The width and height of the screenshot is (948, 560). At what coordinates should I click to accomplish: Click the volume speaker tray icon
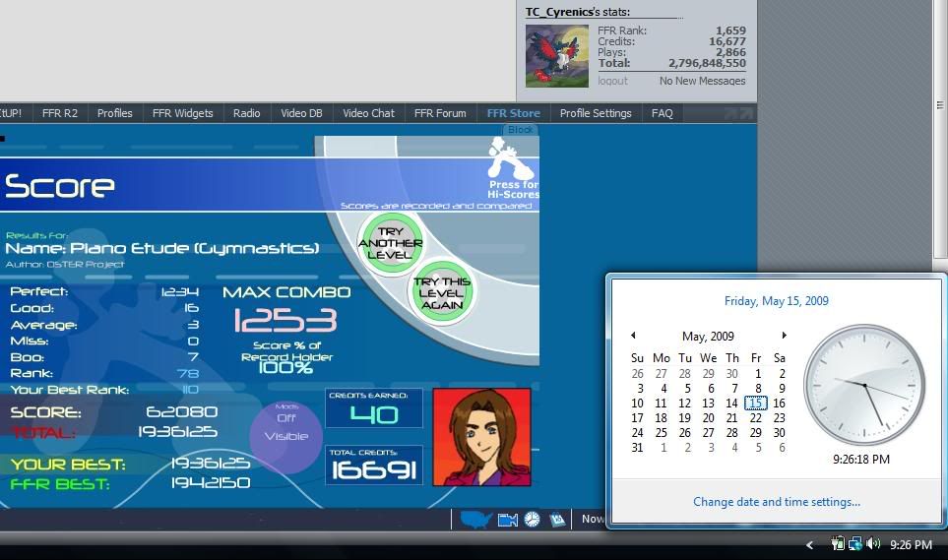tap(873, 543)
